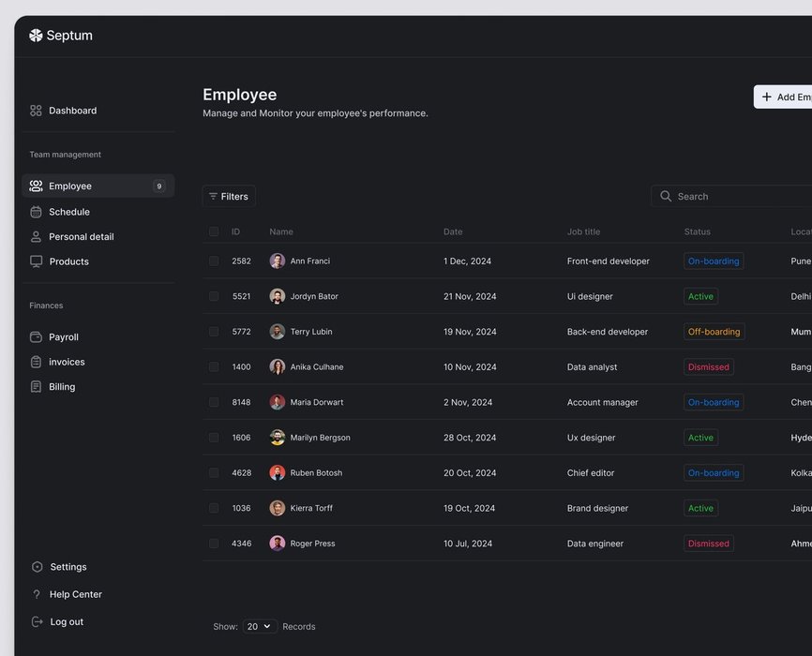This screenshot has width=812, height=656.
Task: Expand the Filters options
Action: click(229, 197)
